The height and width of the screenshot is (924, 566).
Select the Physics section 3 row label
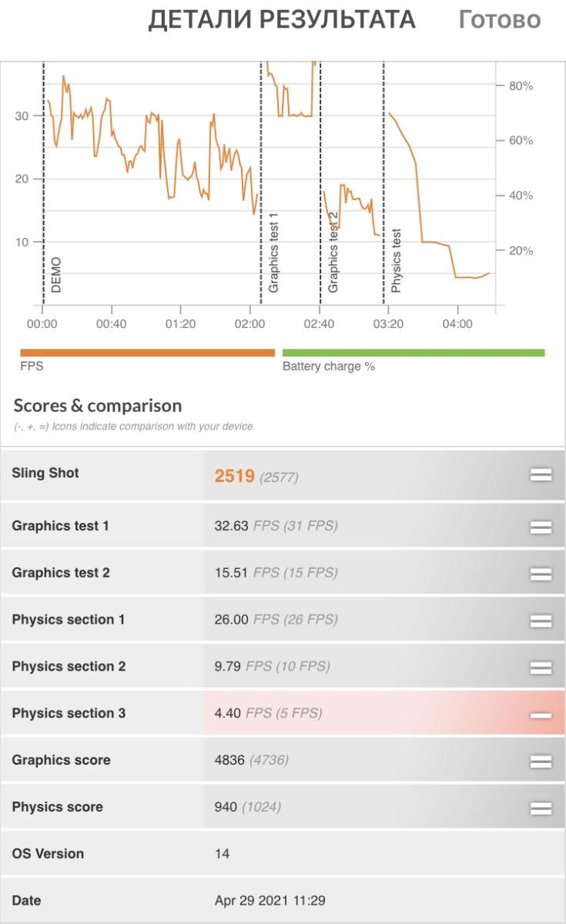[69, 713]
